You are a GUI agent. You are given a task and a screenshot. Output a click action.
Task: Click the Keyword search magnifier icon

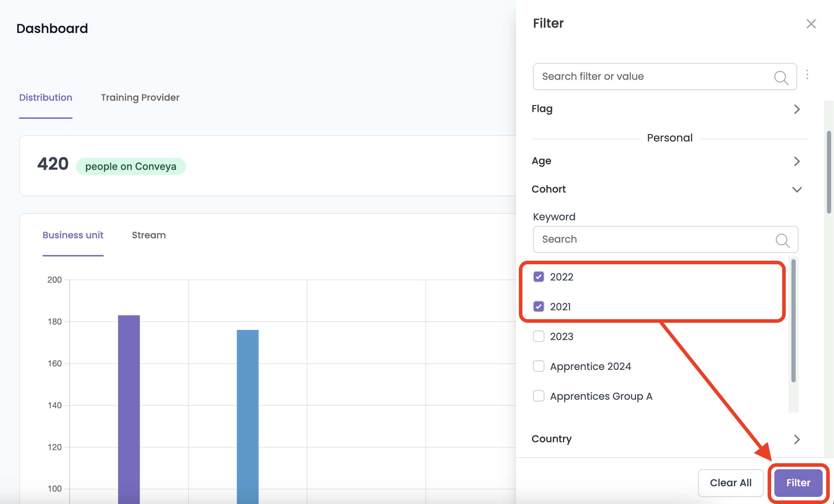[x=783, y=240]
